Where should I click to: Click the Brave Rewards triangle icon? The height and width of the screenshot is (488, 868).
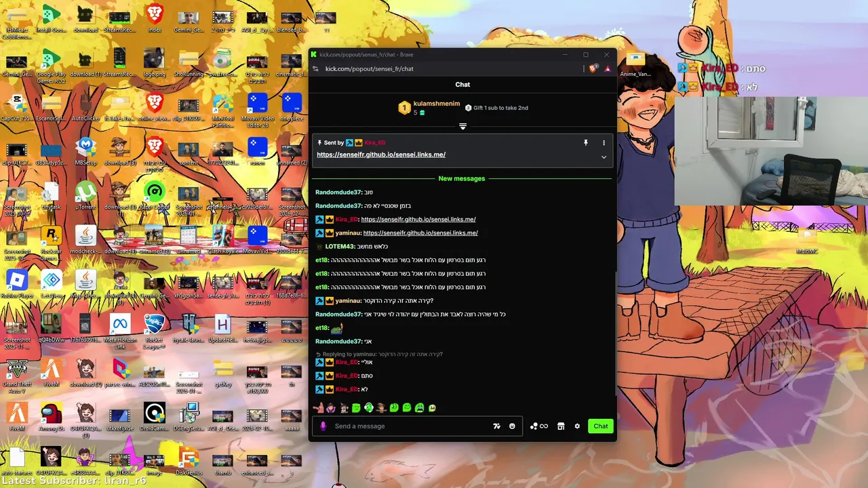608,68
